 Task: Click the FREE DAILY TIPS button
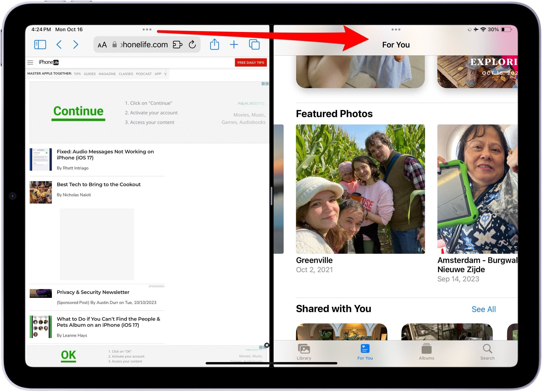(251, 63)
